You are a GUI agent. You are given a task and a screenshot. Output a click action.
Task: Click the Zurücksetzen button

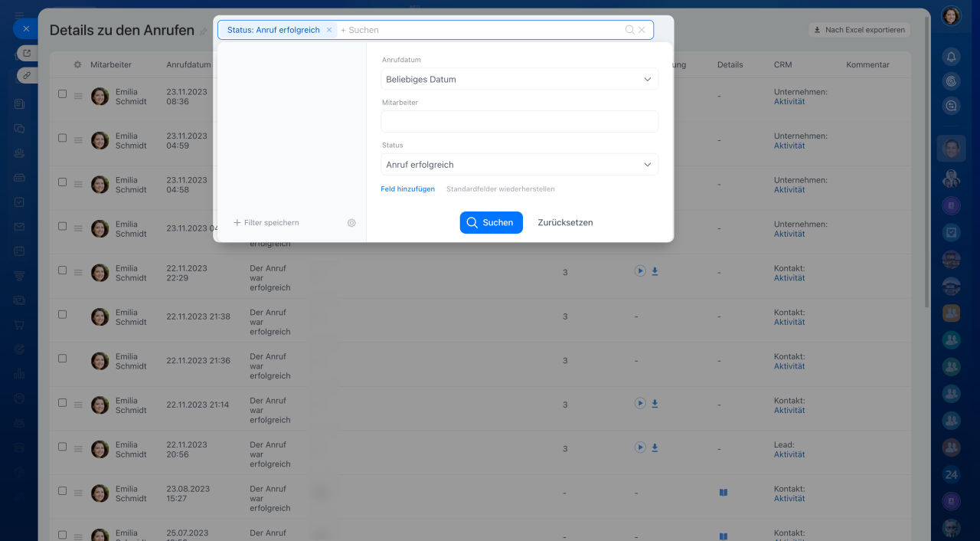[565, 222]
